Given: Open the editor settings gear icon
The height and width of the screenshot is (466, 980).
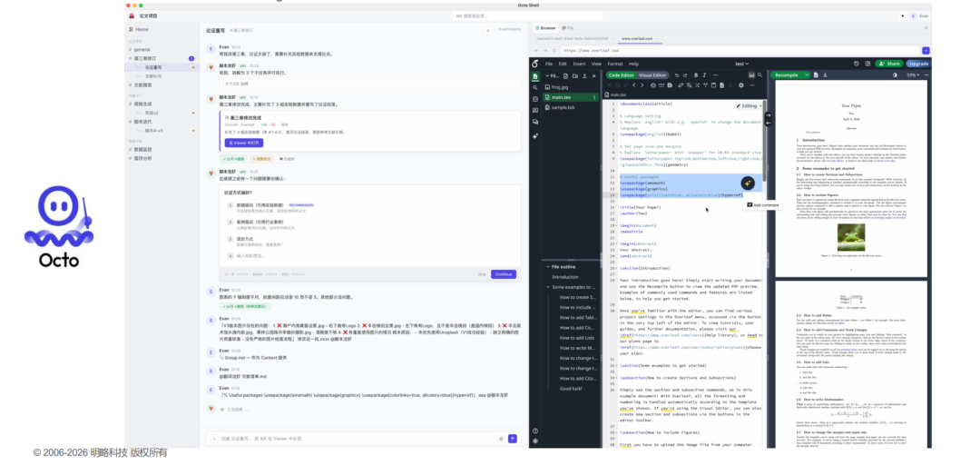Looking at the screenshot, I should coord(741,85).
